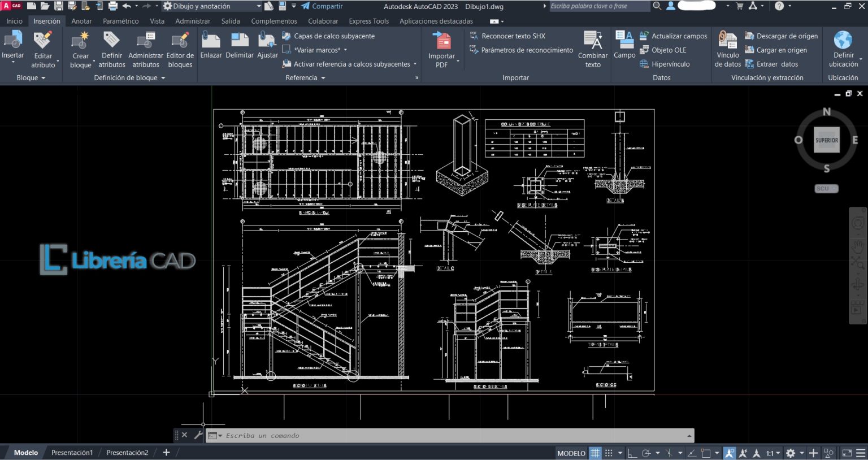The height and width of the screenshot is (460, 868).
Task: Select the Insertar block tool
Action: pos(13,45)
